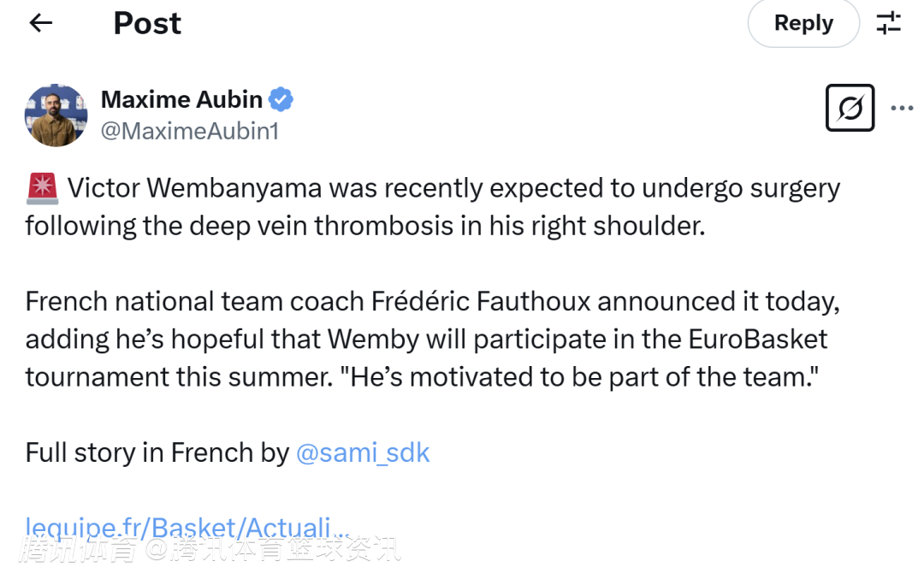924x579 pixels.
Task: Click the name Frédéric Fauthoux in the post
Action: (x=480, y=302)
